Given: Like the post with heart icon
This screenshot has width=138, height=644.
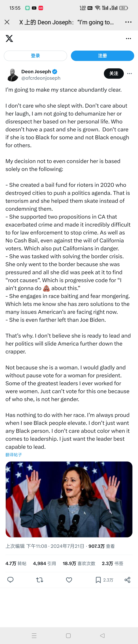Looking at the screenshot, I should 69,580.
